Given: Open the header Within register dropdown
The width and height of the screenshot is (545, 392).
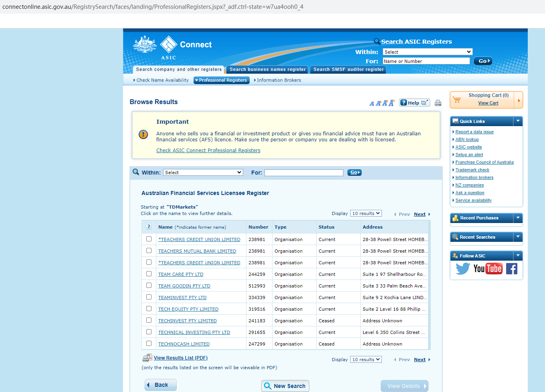Looking at the screenshot, I should pyautogui.click(x=428, y=52).
